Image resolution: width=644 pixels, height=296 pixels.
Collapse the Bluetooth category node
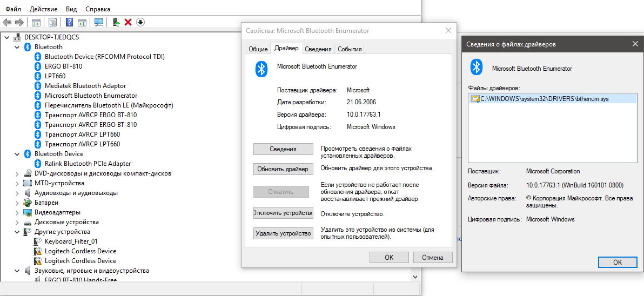(17, 47)
